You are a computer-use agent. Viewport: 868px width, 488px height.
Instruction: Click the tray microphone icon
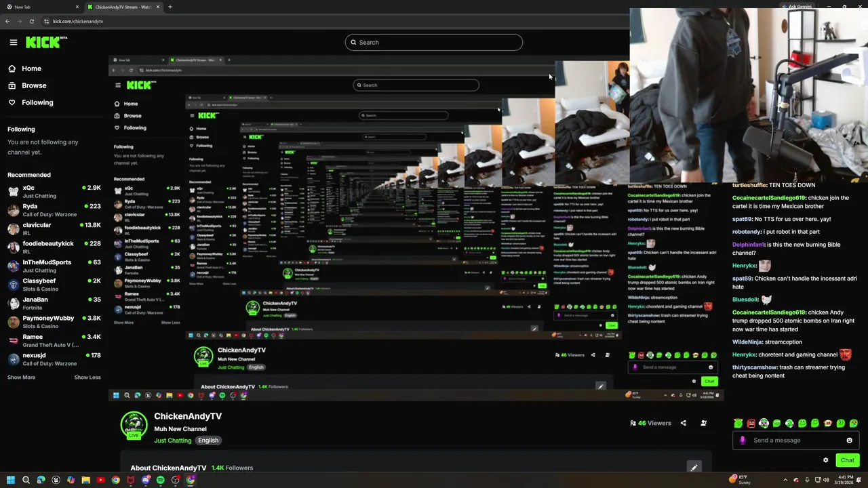(x=807, y=480)
